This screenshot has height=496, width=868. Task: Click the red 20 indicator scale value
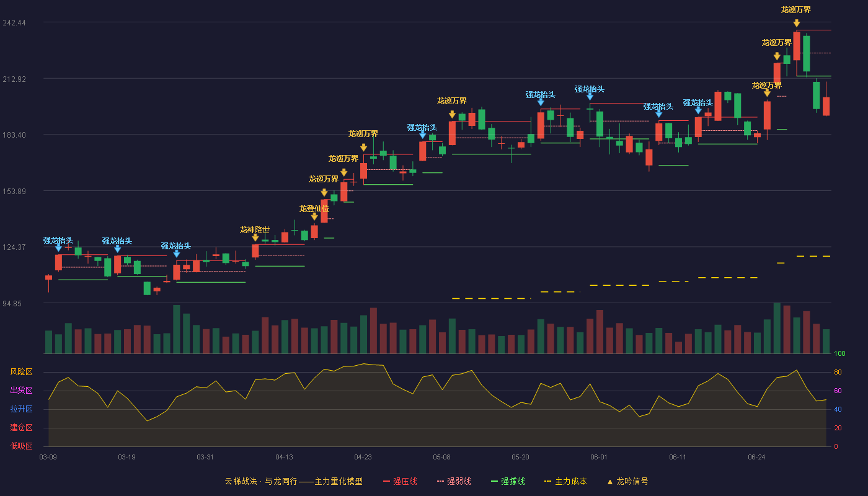pyautogui.click(x=838, y=428)
